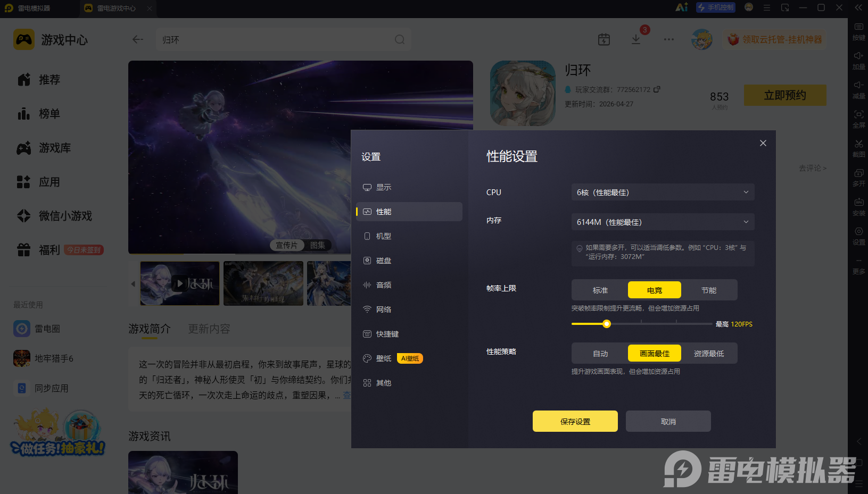Click the search magnifier icon
Viewport: 868px width, 494px height.
(x=400, y=39)
